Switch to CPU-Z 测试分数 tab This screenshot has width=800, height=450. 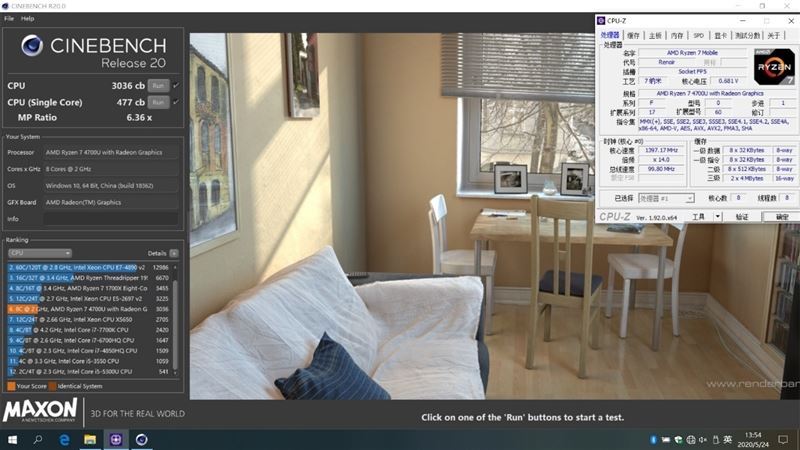(x=747, y=35)
